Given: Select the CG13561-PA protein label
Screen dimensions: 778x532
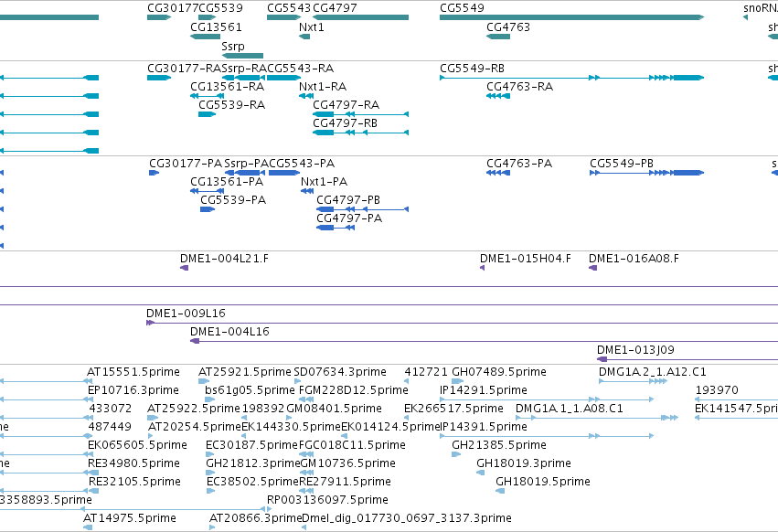Looking at the screenshot, I should point(227,182).
